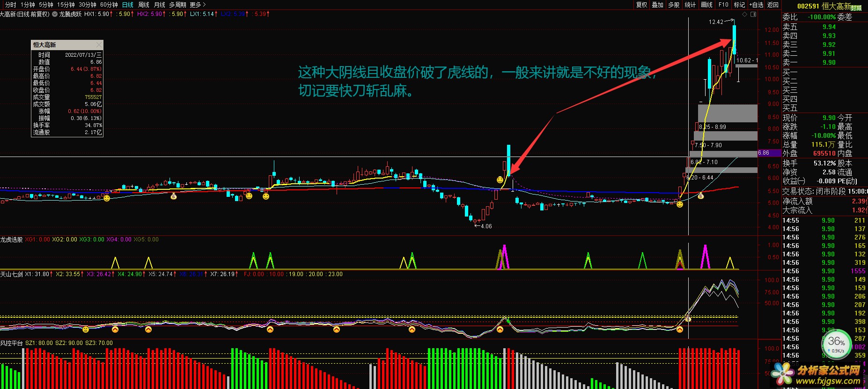Viewport: 868px width, 389px height.
Task: Click the smiley signal at the rally start
Action: [x=680, y=204]
